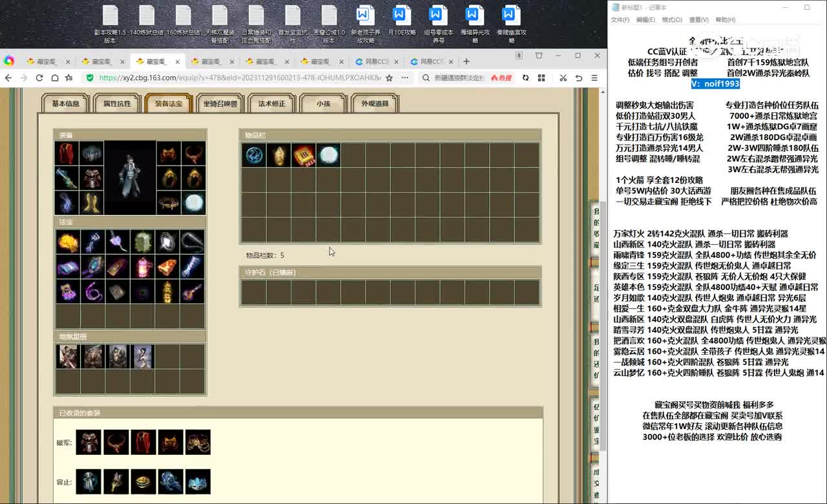Click the character portrait in equipment panel

[x=130, y=178]
